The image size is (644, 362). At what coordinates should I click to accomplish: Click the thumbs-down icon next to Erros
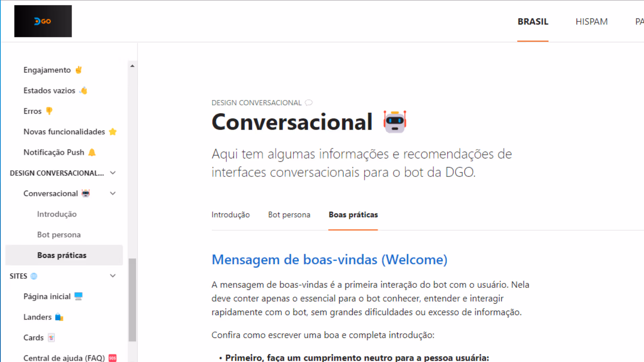(x=49, y=111)
